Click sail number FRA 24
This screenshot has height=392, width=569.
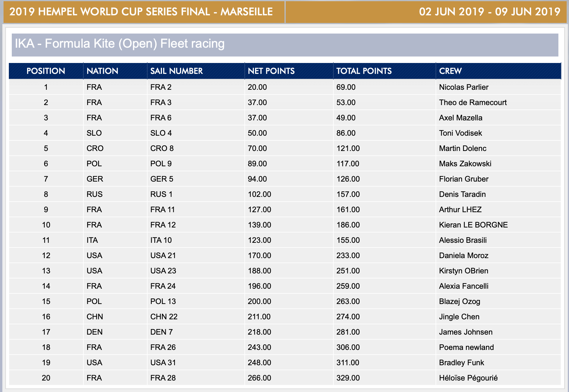pos(163,286)
